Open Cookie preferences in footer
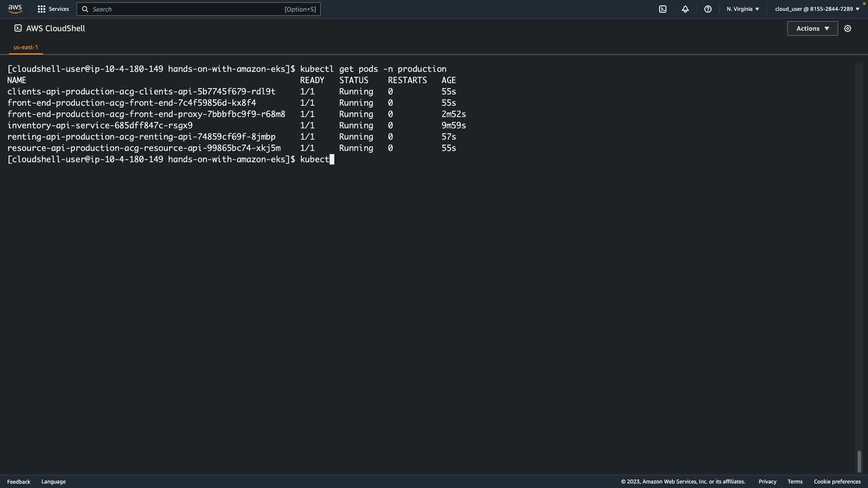The width and height of the screenshot is (868, 488). 837,482
